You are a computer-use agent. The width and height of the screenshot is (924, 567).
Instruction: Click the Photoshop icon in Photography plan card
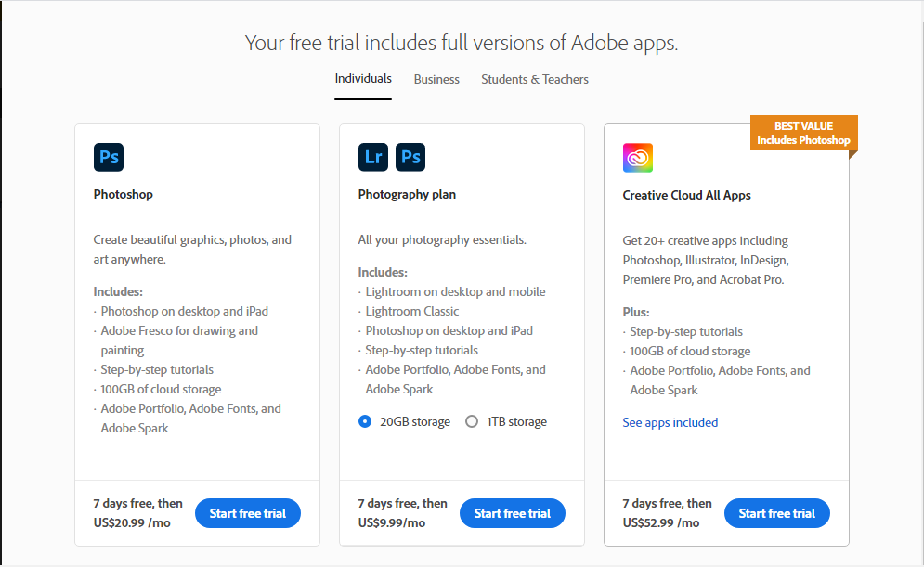[410, 157]
